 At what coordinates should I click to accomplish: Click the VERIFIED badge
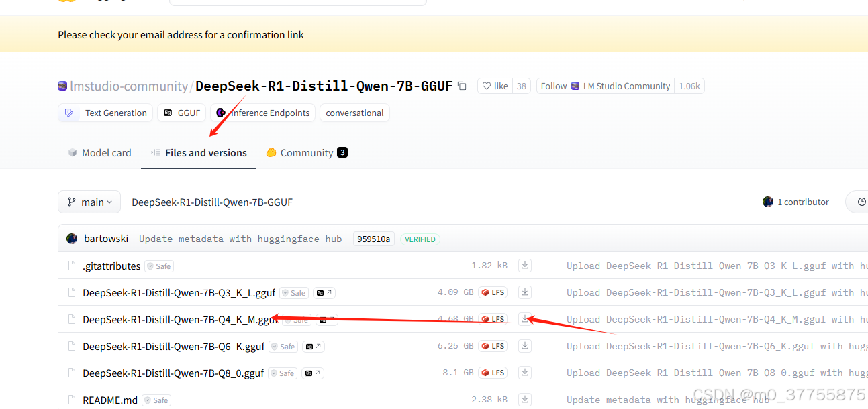tap(420, 239)
